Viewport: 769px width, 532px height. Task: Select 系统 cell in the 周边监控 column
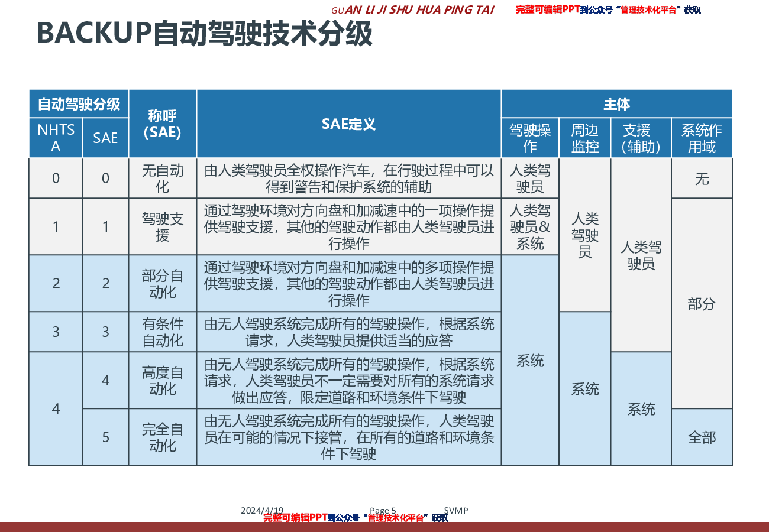tap(585, 388)
